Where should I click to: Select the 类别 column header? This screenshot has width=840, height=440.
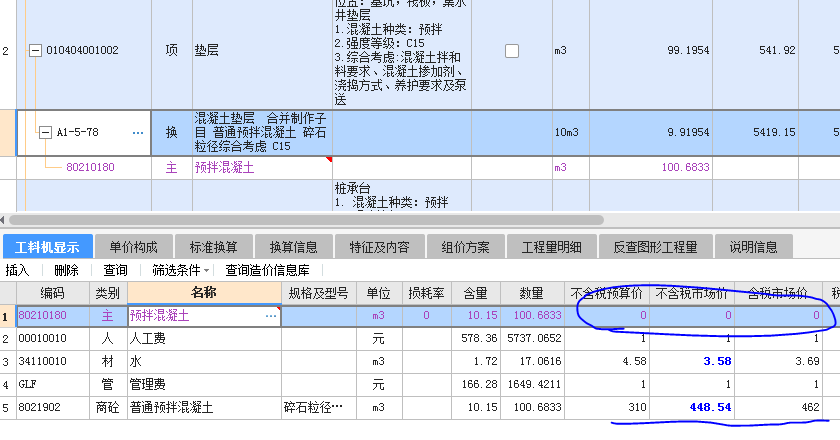click(108, 293)
